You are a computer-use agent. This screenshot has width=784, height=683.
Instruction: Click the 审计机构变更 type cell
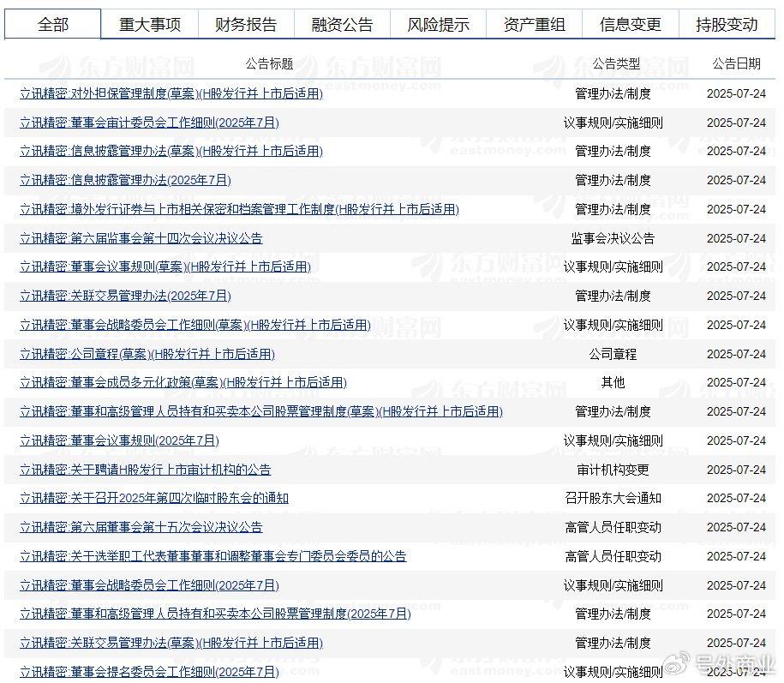[x=613, y=470]
